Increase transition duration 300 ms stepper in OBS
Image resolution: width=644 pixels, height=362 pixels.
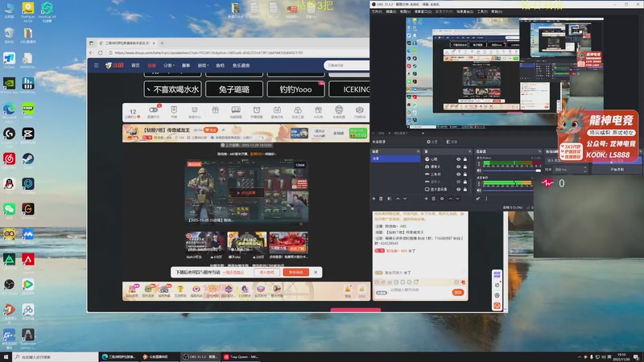coord(585,168)
